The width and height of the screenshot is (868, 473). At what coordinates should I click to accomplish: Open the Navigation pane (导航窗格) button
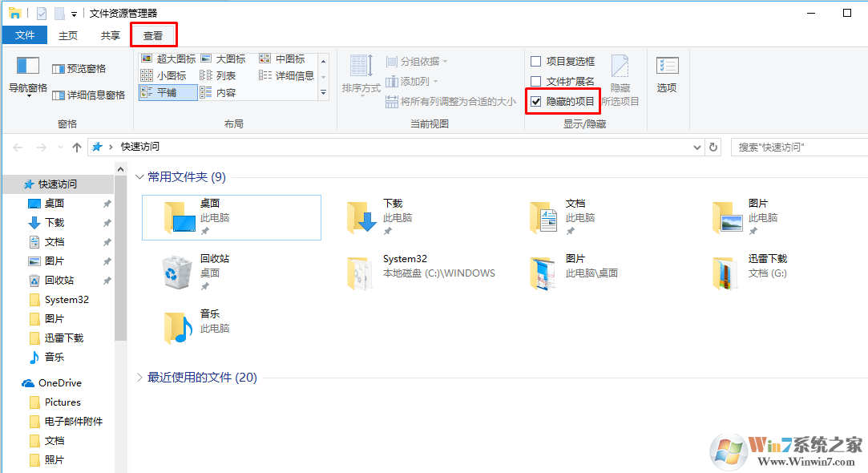(28, 76)
